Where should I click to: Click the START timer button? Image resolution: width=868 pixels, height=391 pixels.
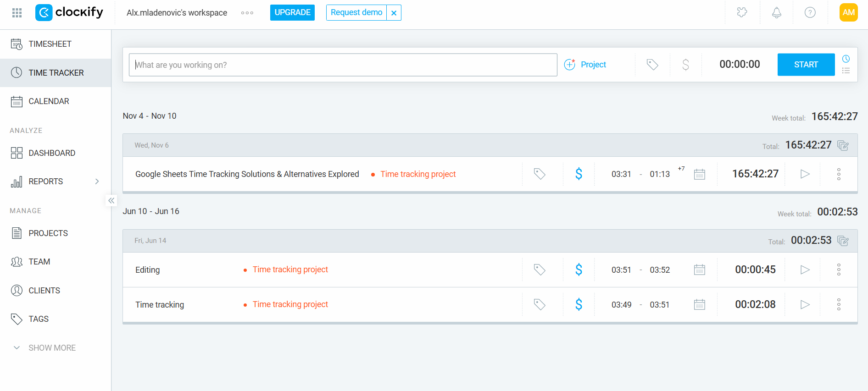pyautogui.click(x=806, y=65)
